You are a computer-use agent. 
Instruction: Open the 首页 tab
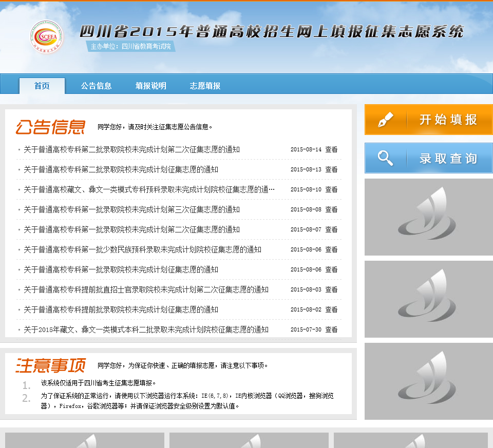[42, 86]
